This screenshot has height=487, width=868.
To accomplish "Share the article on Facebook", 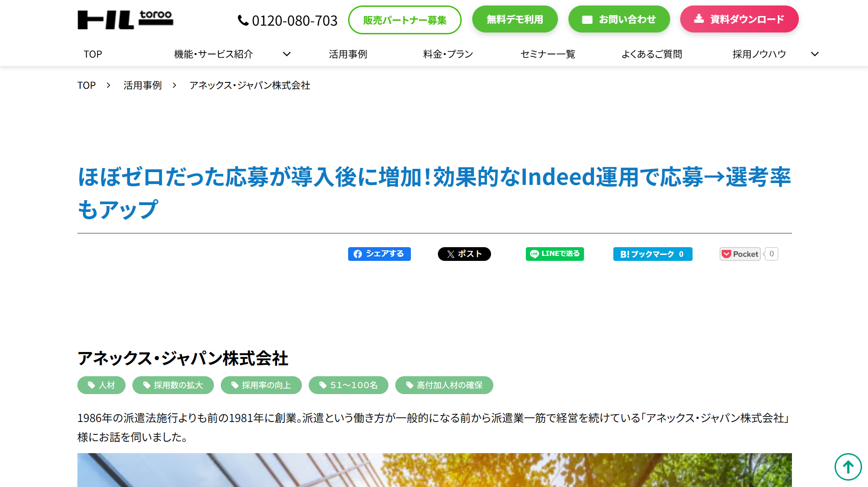I will [x=379, y=254].
